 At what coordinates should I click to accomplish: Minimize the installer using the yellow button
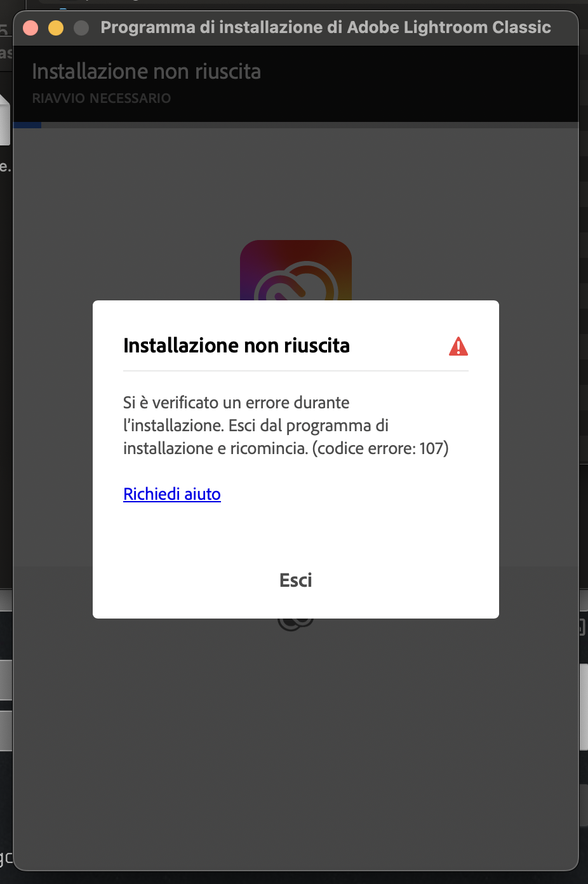point(56,28)
